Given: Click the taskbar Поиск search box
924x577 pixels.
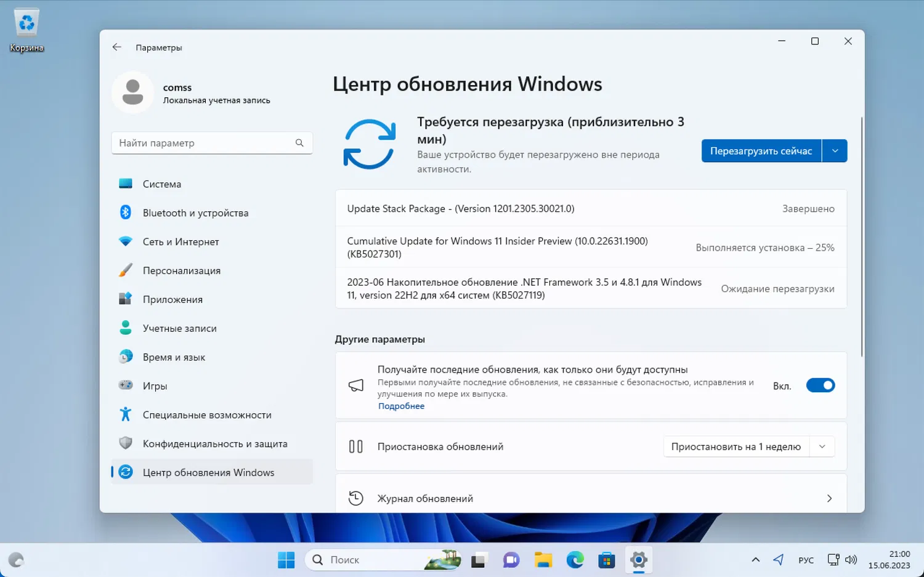Looking at the screenshot, I should [383, 560].
